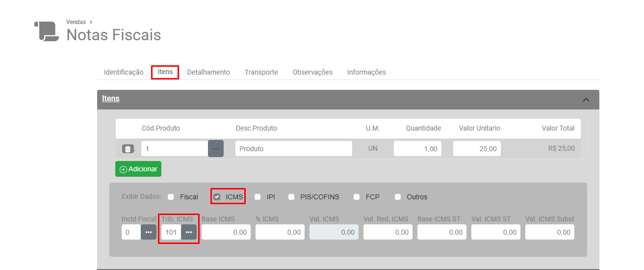Switch to the Informações tab
The image size is (644, 270).
pyautogui.click(x=366, y=72)
